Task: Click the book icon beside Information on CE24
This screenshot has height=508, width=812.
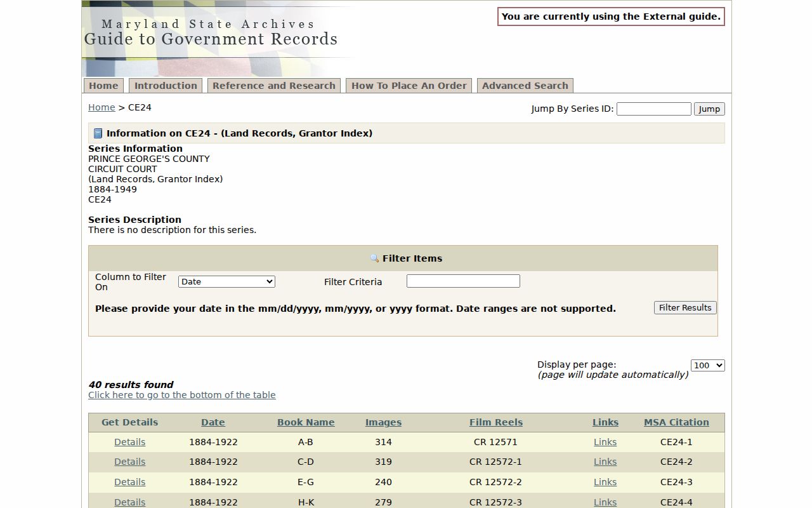Action: point(98,133)
